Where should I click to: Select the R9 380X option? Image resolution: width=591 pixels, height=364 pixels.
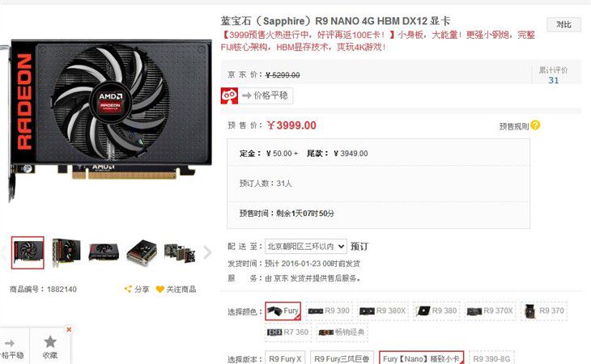click(x=383, y=311)
